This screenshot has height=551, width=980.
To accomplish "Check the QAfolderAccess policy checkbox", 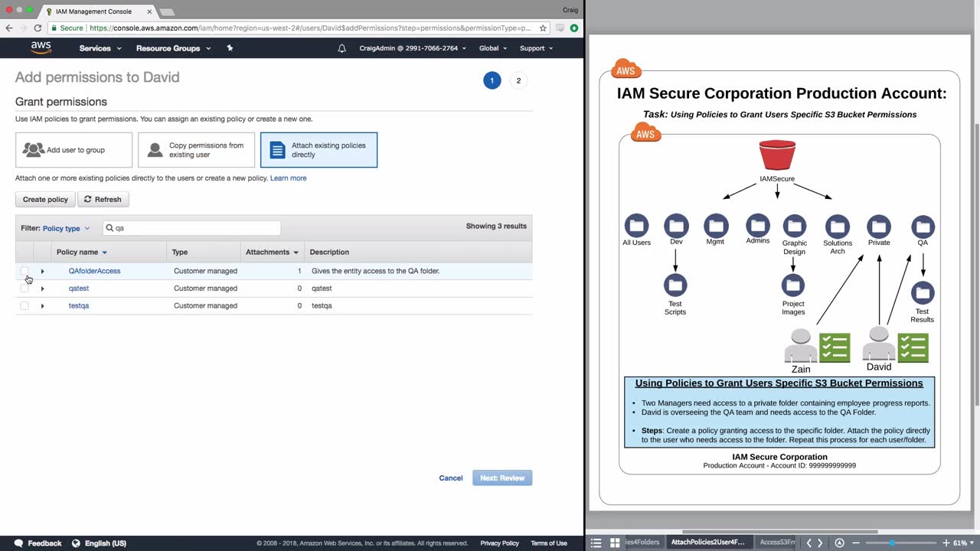I will 24,271.
